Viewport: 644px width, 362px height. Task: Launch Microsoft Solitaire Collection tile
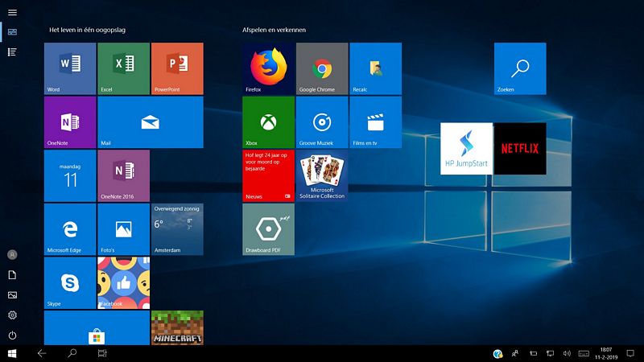(322, 175)
